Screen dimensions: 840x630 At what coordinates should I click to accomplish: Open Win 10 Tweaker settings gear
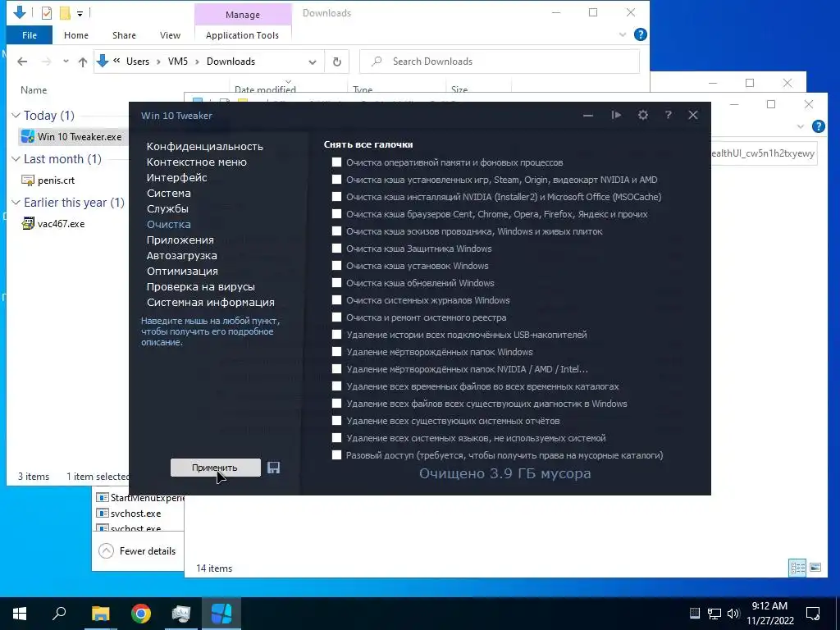pyautogui.click(x=643, y=115)
